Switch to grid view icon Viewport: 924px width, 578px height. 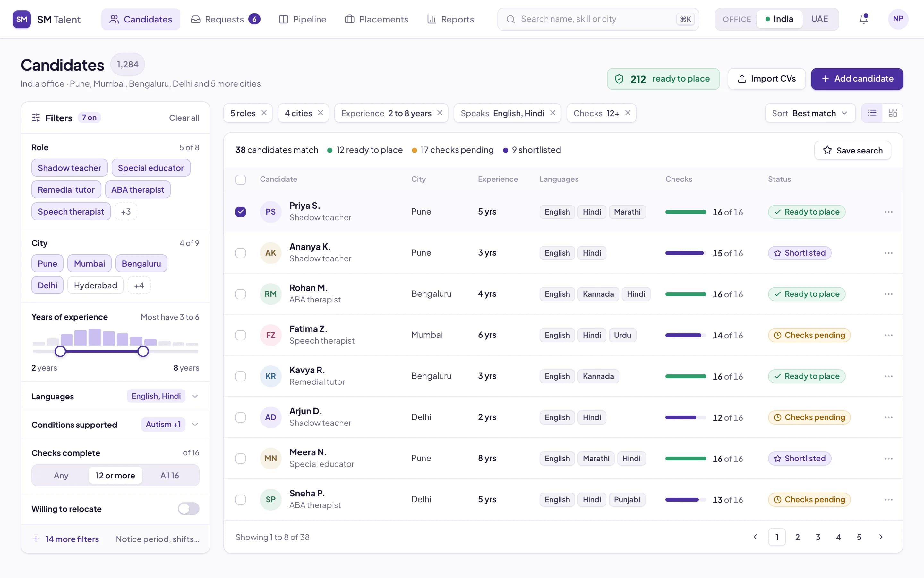tap(893, 113)
